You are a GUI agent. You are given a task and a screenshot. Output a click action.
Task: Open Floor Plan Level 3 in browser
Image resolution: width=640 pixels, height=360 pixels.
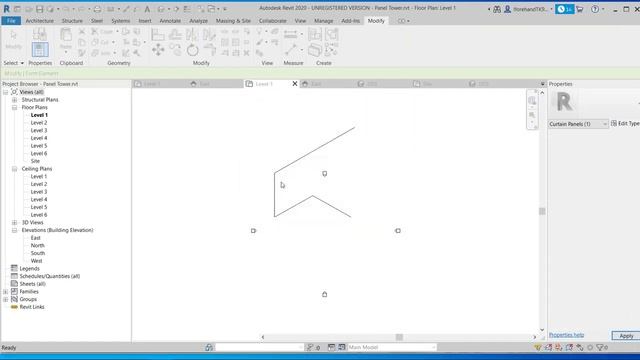(x=39, y=130)
